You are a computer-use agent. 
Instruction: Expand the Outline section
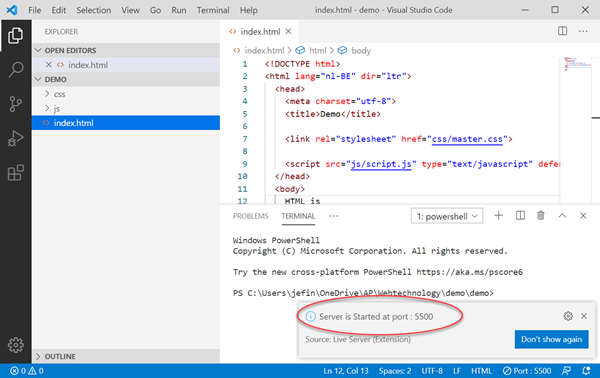click(x=126, y=356)
